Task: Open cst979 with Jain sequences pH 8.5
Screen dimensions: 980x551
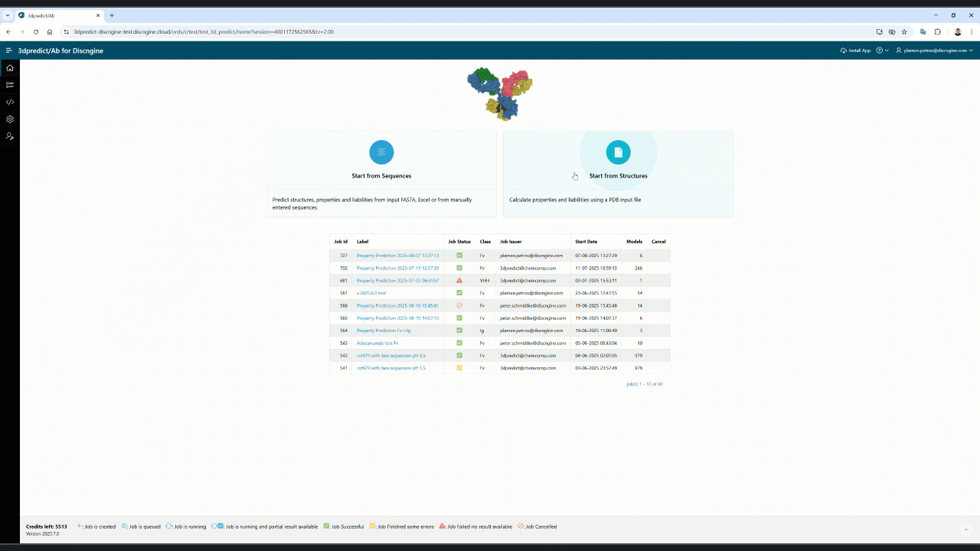Action: pyautogui.click(x=391, y=355)
